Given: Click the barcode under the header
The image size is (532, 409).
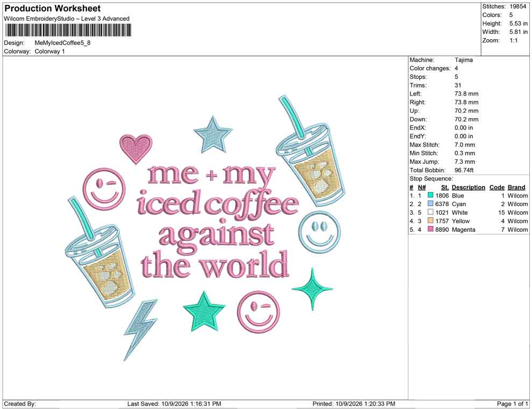Looking at the screenshot, I should coord(68,31).
